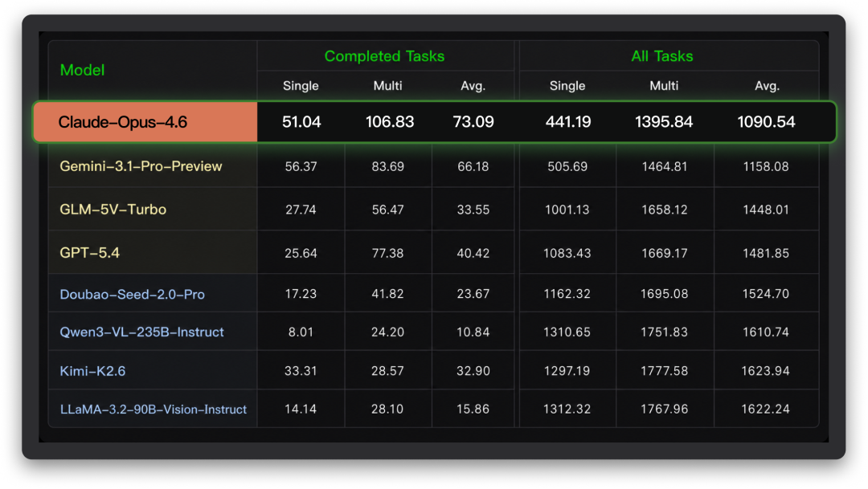Click the Completed Tasks group header
The image size is (868, 489).
(x=384, y=56)
